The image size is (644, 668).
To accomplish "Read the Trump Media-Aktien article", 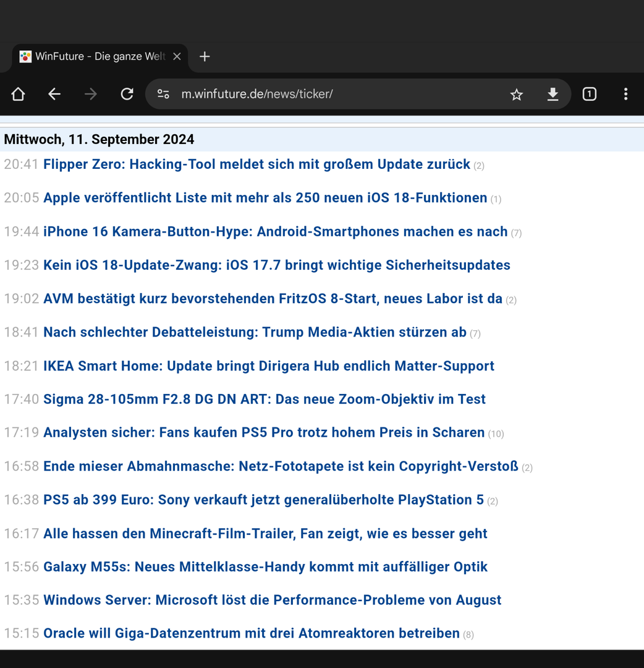I will point(255,332).
